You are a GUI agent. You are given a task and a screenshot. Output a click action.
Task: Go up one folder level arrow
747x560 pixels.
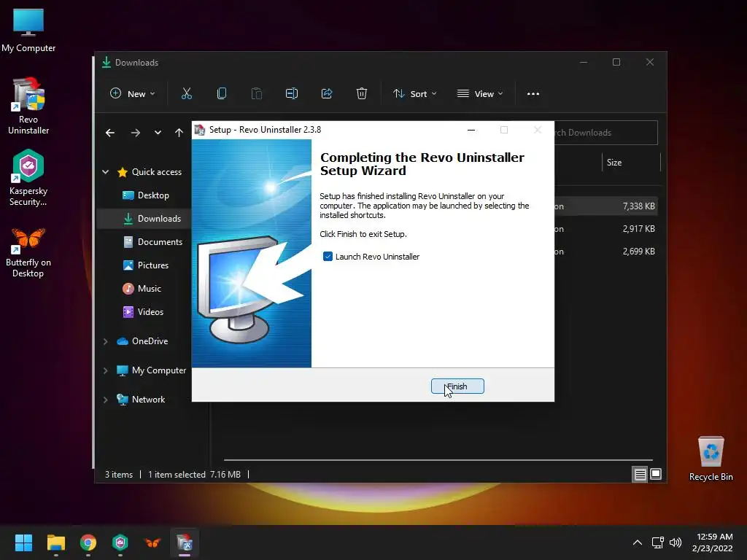(179, 133)
